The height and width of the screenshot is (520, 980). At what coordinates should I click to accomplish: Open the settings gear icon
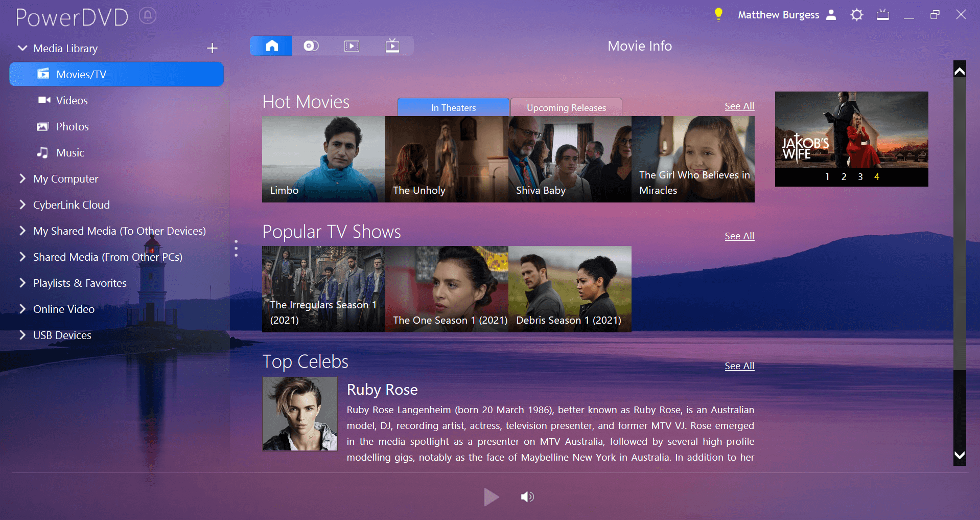pos(857,14)
